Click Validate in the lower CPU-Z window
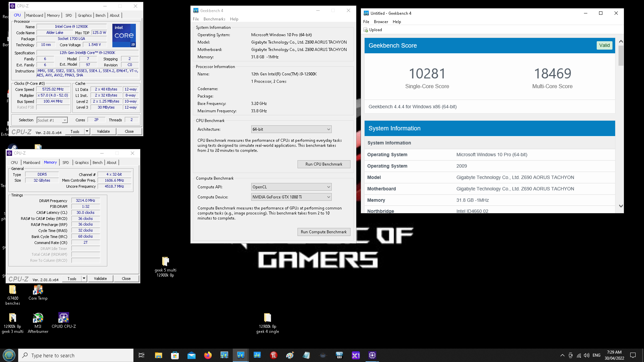Screen dimensions: 644x362 pos(100,279)
